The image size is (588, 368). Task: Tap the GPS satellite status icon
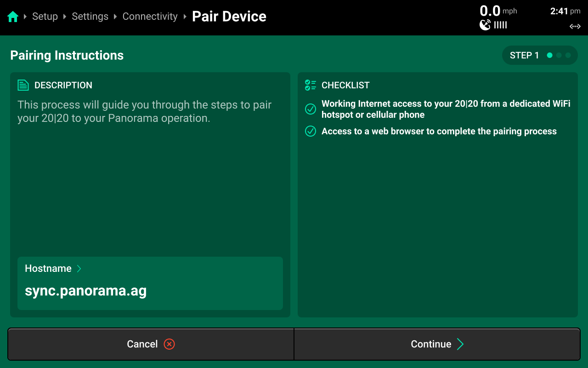click(485, 25)
